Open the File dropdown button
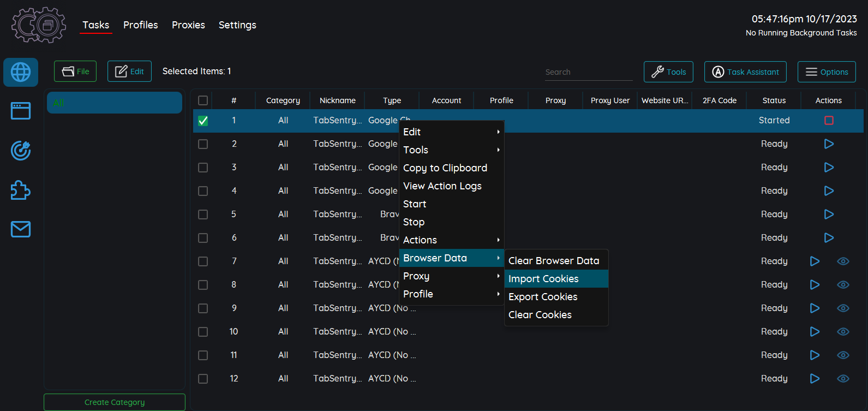The height and width of the screenshot is (411, 868). 75,72
